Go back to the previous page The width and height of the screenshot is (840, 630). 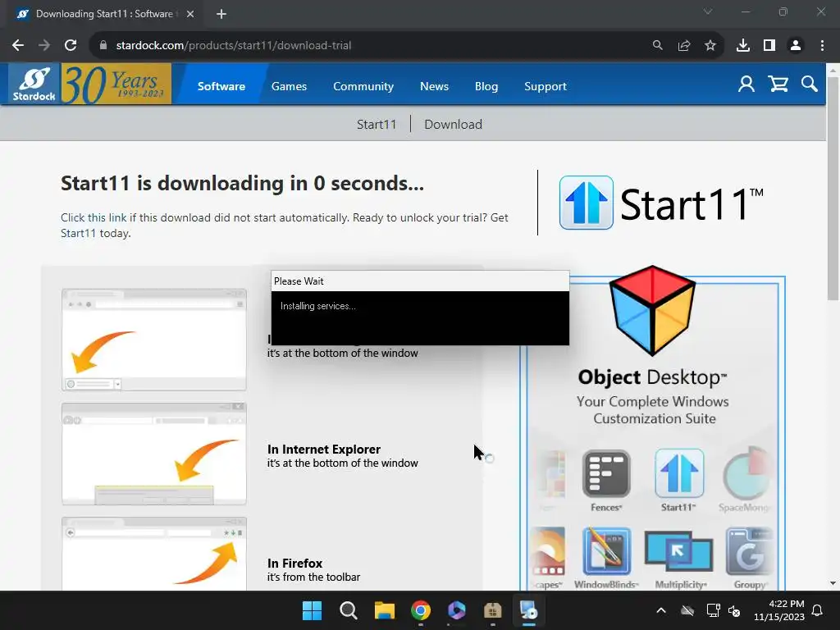[18, 46]
